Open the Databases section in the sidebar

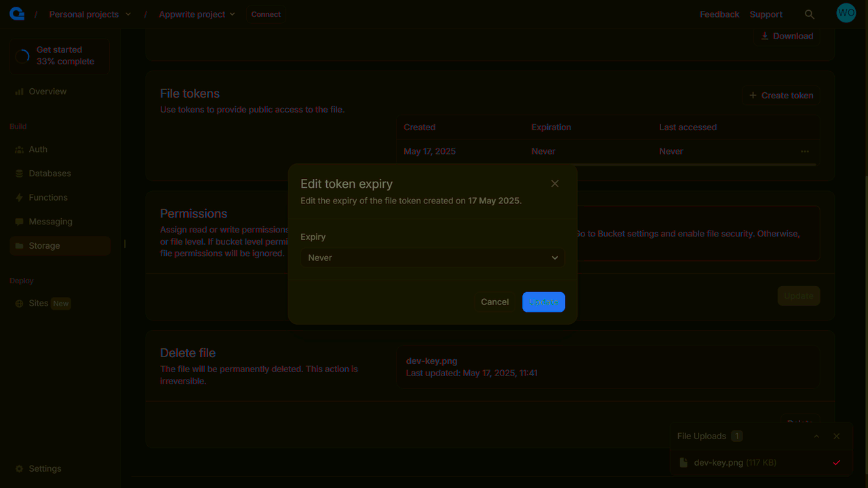coord(50,173)
